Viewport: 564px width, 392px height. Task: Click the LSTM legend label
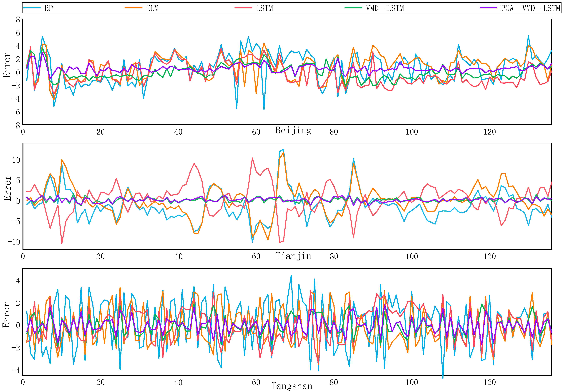(x=264, y=8)
